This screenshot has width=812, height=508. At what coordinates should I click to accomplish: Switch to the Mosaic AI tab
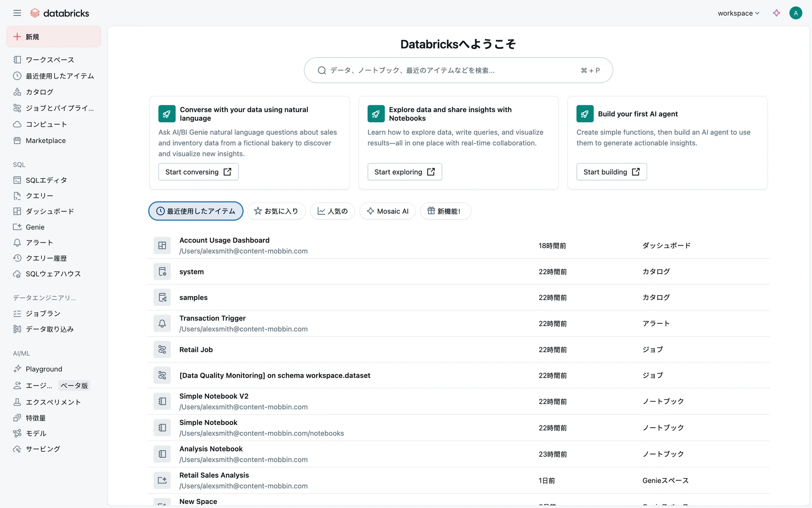click(x=387, y=211)
